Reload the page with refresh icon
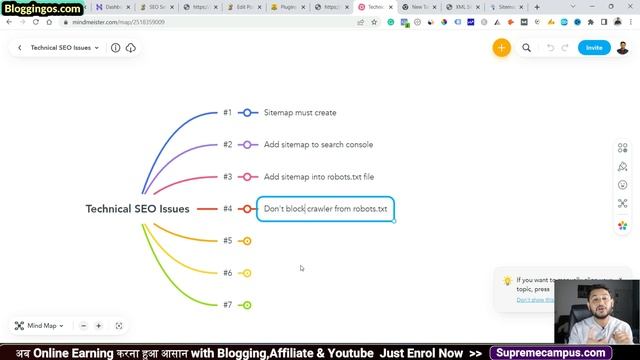 pyautogui.click(x=36, y=22)
